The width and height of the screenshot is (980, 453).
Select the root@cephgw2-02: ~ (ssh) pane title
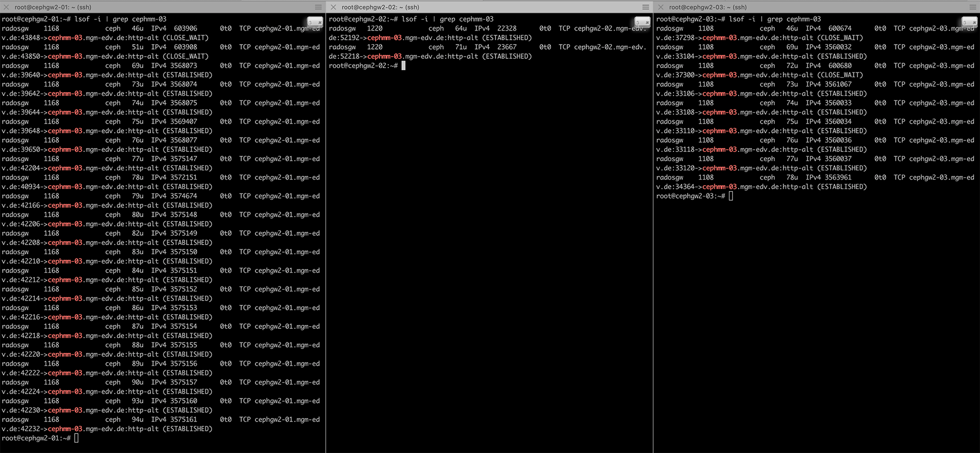pos(380,7)
